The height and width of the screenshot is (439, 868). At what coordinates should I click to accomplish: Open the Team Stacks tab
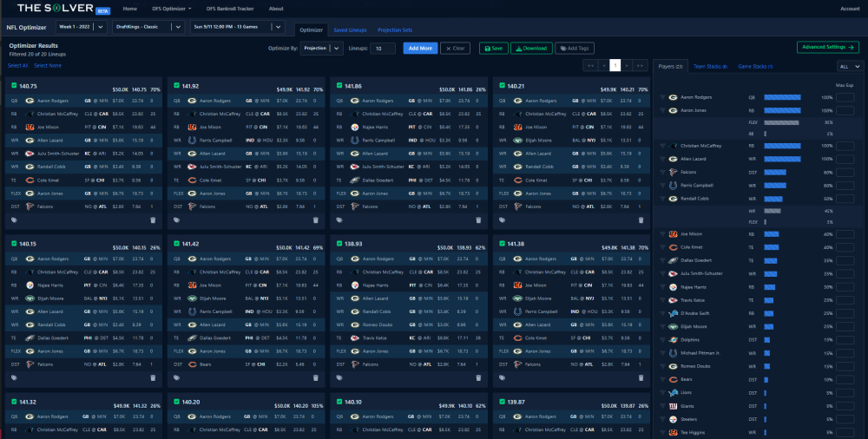tap(710, 66)
